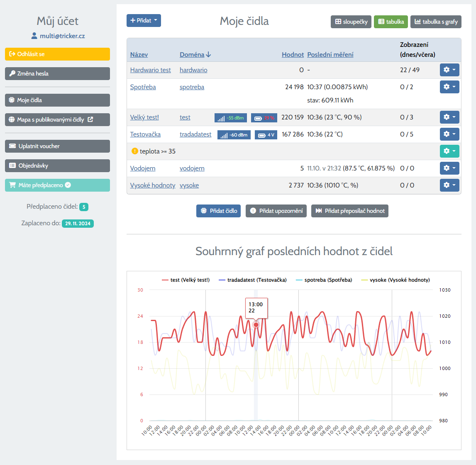Screen dimensions: 476x465
Task: Click the yellow warning icon beside teplota alert
Action: pyautogui.click(x=134, y=151)
